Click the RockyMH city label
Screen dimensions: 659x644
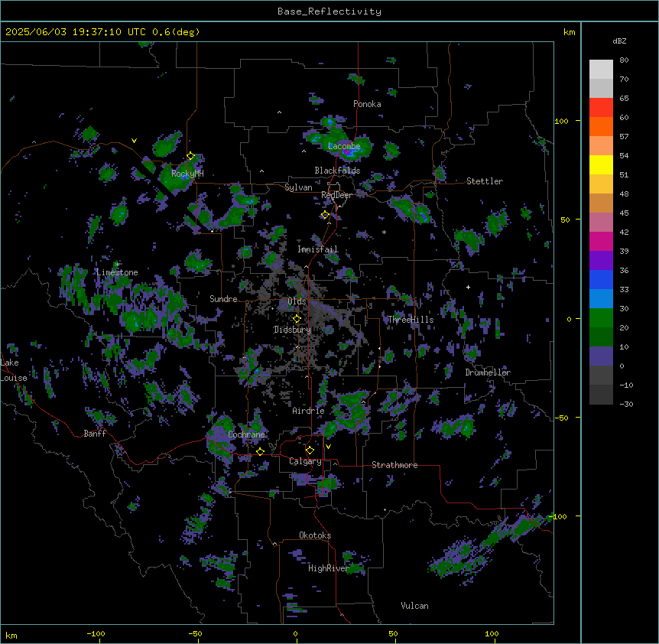coord(187,174)
